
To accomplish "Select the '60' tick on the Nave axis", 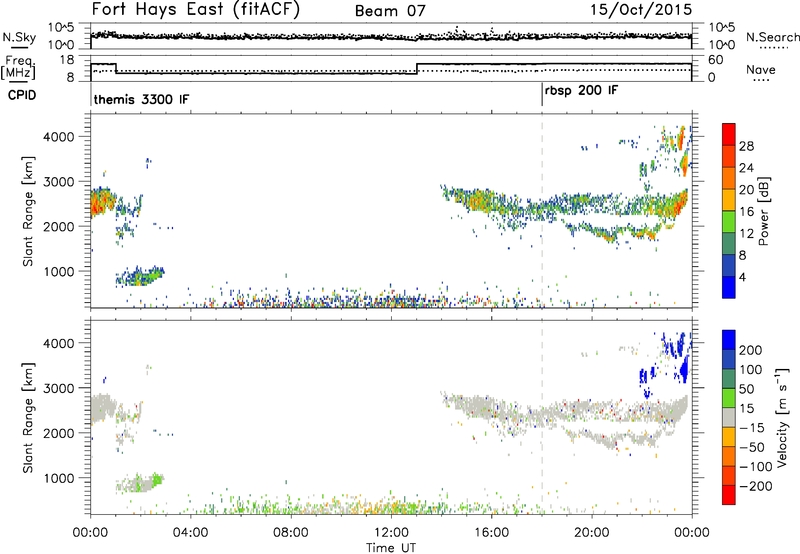I will pos(716,60).
